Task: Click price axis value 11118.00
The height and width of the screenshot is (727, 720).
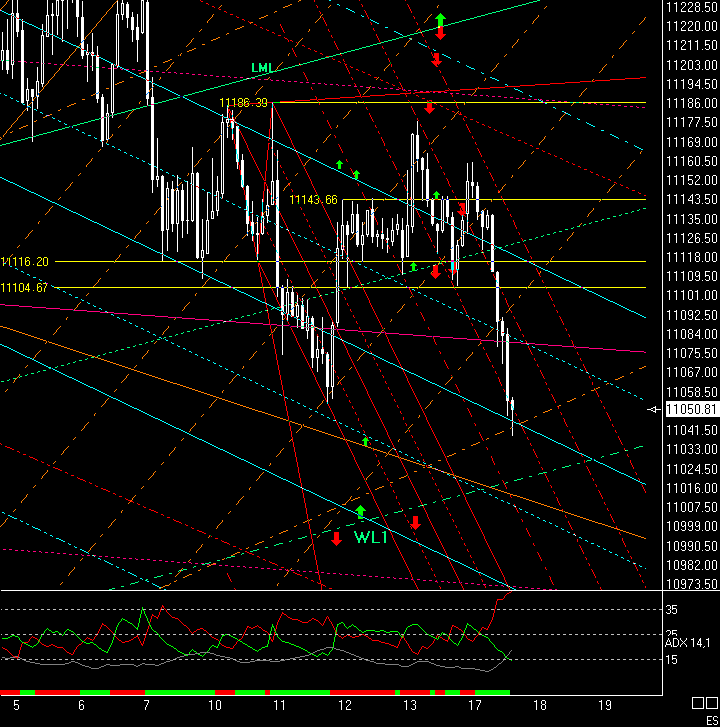Action: pyautogui.click(x=691, y=257)
